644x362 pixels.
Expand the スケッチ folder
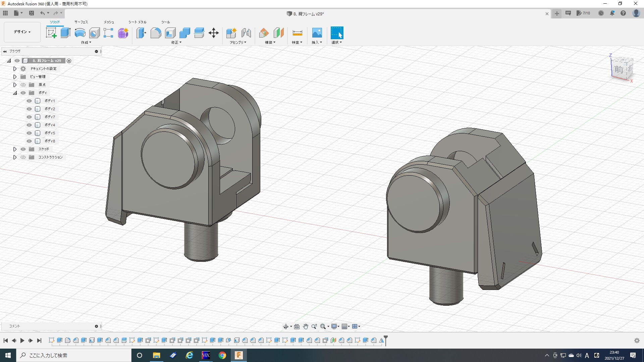pos(15,149)
